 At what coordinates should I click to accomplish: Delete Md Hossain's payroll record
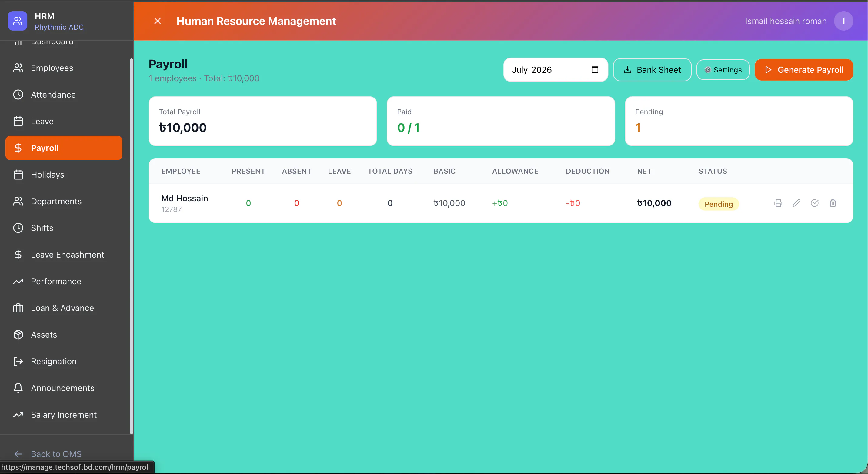click(x=833, y=203)
